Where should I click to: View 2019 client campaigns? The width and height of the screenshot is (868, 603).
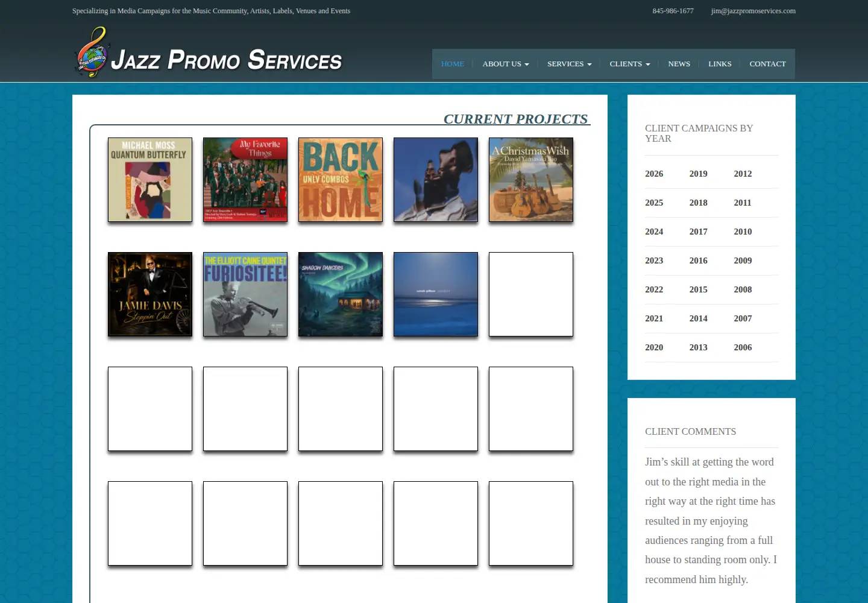click(699, 174)
